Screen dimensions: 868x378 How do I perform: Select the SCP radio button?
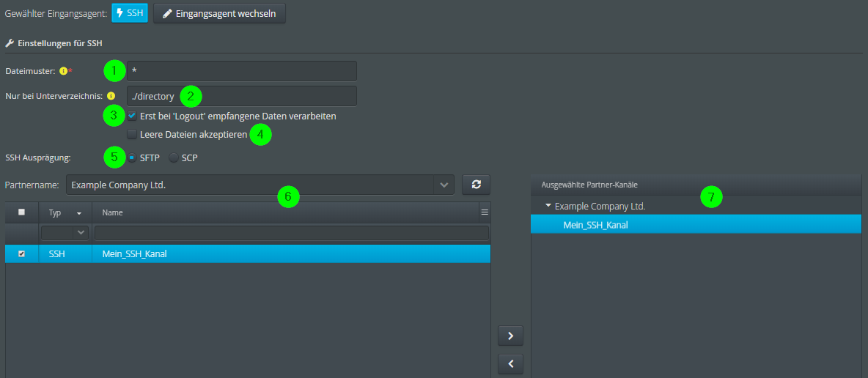[x=174, y=157]
